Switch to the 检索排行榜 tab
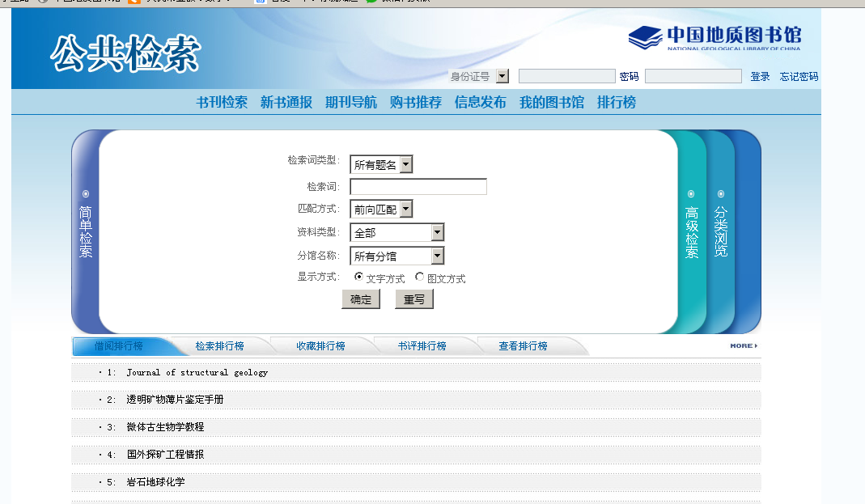865x504 pixels. click(x=219, y=346)
